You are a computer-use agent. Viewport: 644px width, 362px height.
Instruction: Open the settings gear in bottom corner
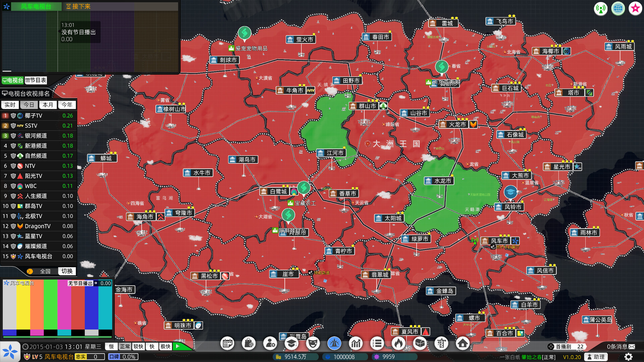(x=629, y=357)
